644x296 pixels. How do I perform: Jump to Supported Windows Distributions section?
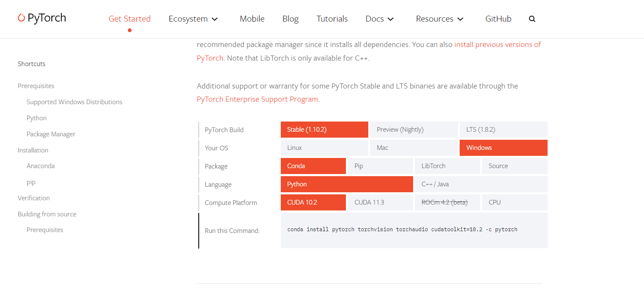click(74, 102)
